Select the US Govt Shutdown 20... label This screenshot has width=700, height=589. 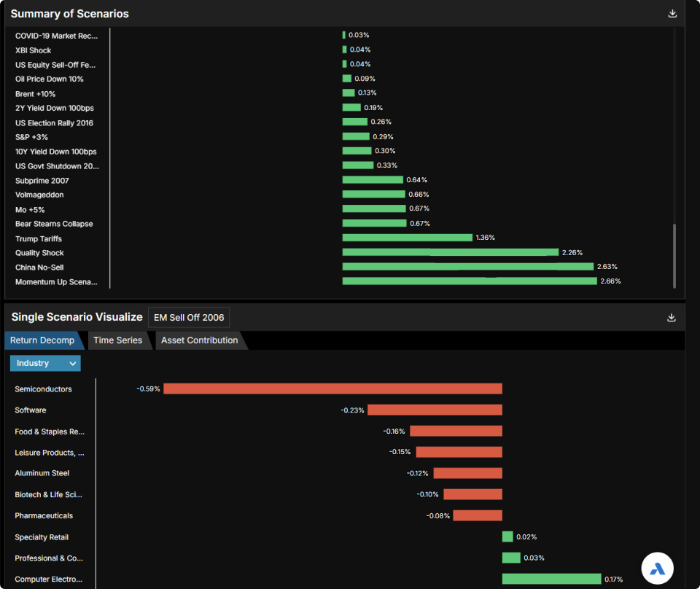pos(57,166)
